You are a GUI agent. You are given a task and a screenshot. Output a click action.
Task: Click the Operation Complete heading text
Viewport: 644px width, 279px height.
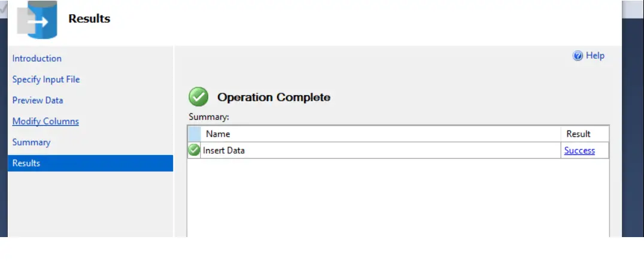tap(274, 98)
